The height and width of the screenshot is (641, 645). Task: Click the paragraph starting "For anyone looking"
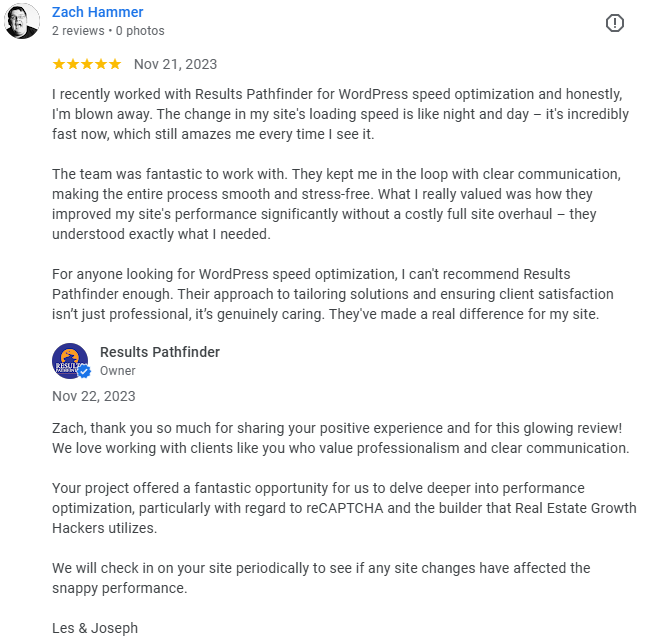340,294
